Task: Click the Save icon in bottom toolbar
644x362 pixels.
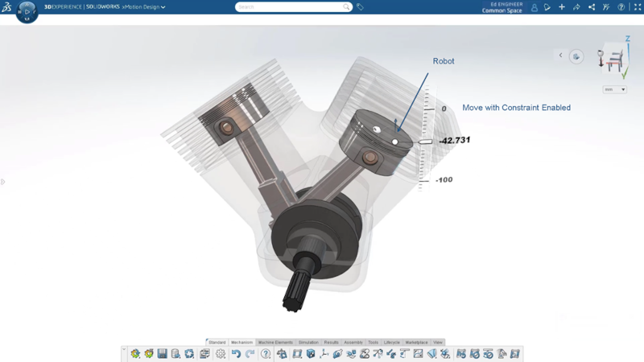Action: pyautogui.click(x=162, y=354)
